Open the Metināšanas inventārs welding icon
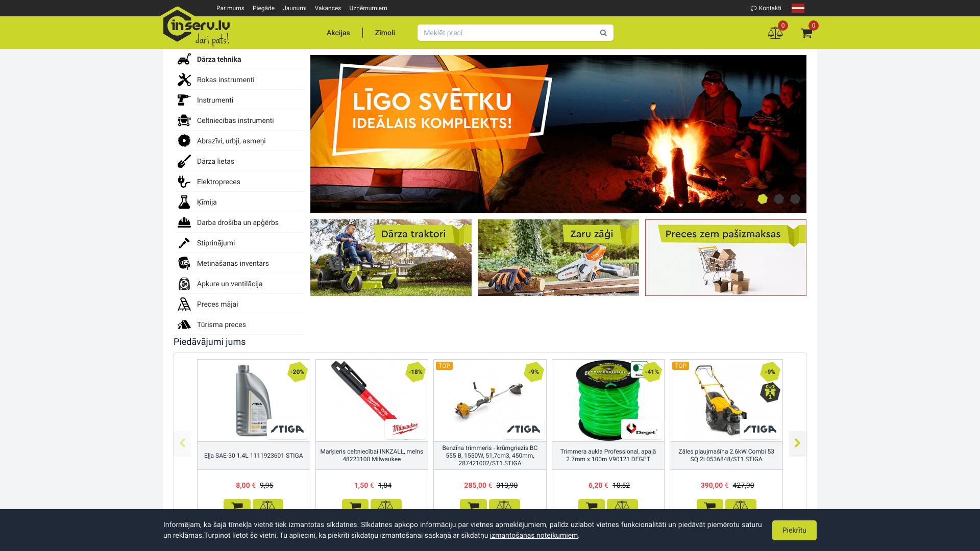This screenshot has height=551, width=980. tap(183, 263)
